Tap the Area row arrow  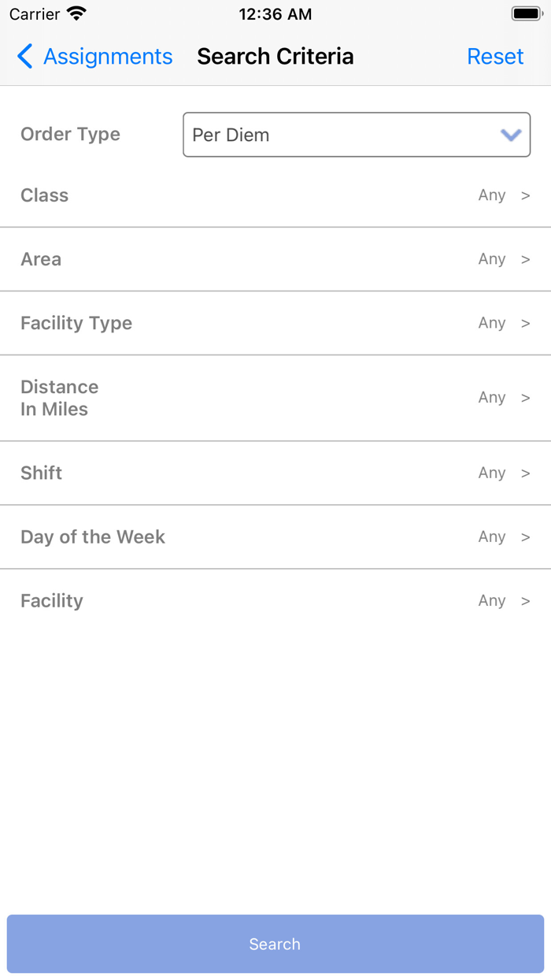(x=526, y=260)
